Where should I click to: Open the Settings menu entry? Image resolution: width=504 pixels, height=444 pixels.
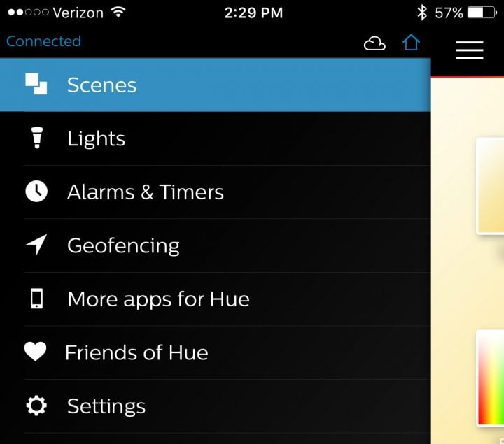coord(216,406)
